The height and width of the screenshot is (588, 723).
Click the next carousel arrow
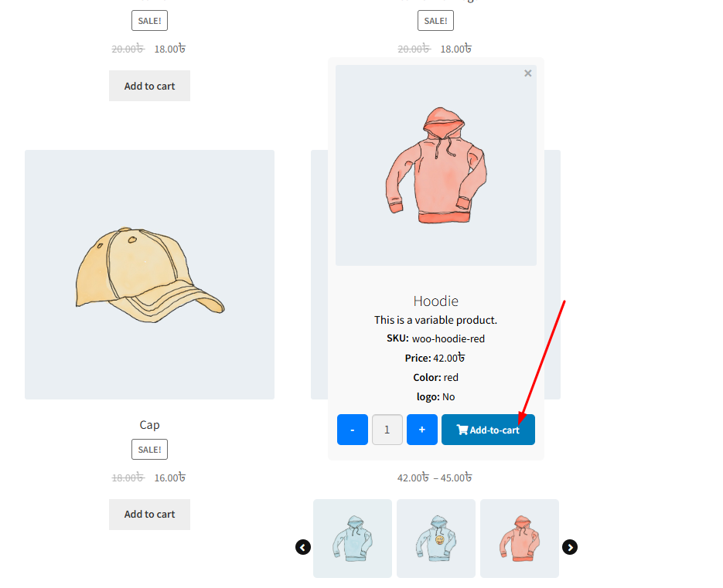pyautogui.click(x=570, y=547)
